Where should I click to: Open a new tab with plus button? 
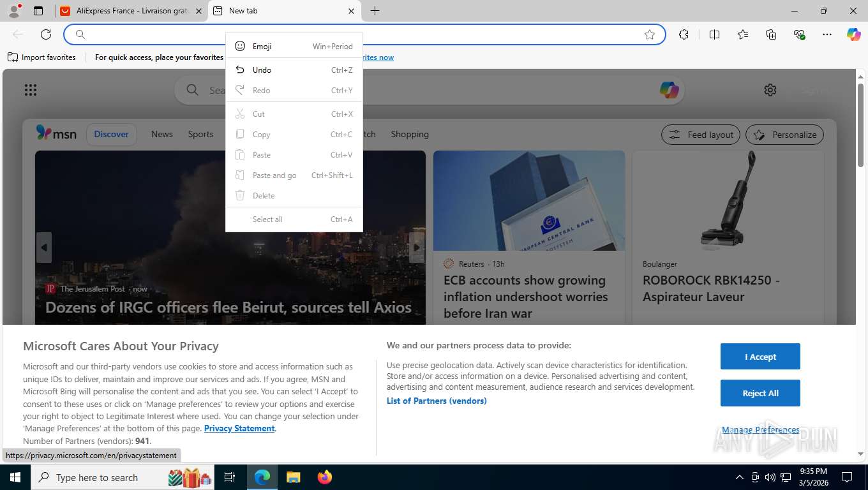(375, 11)
